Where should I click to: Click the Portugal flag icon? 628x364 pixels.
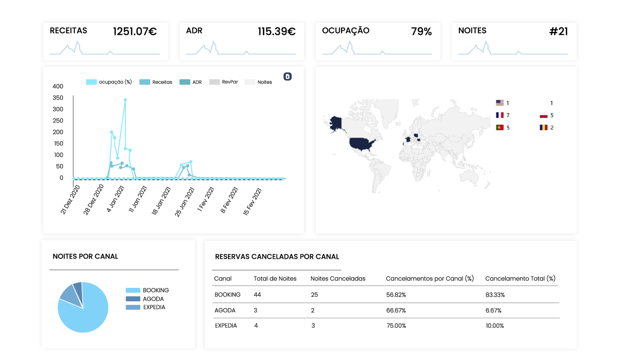pos(499,127)
